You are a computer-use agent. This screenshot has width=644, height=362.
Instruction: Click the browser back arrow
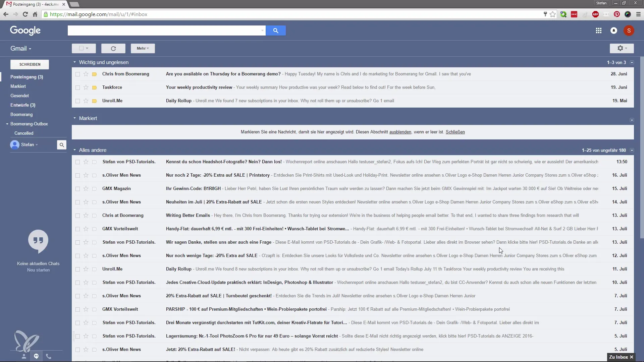pos(6,14)
